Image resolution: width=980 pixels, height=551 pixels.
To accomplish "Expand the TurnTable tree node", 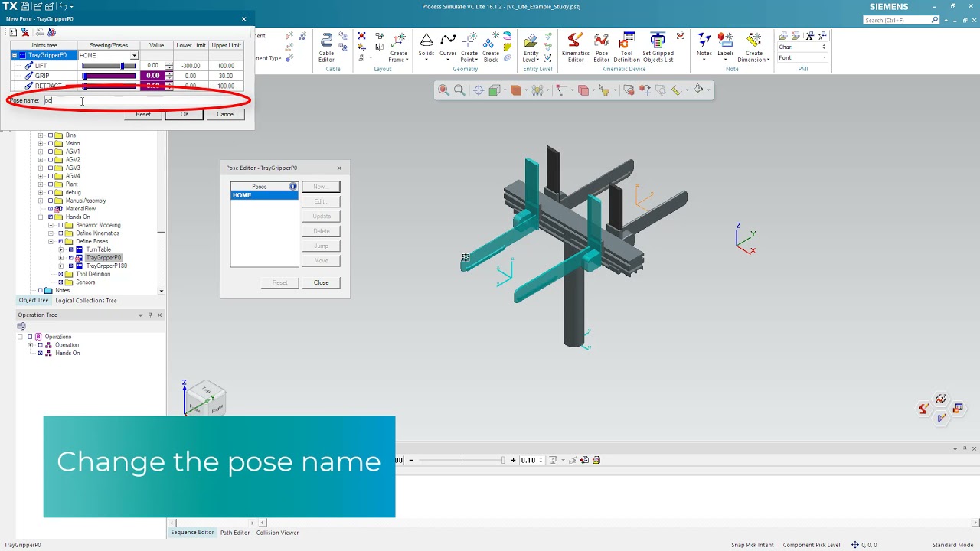I will [60, 249].
